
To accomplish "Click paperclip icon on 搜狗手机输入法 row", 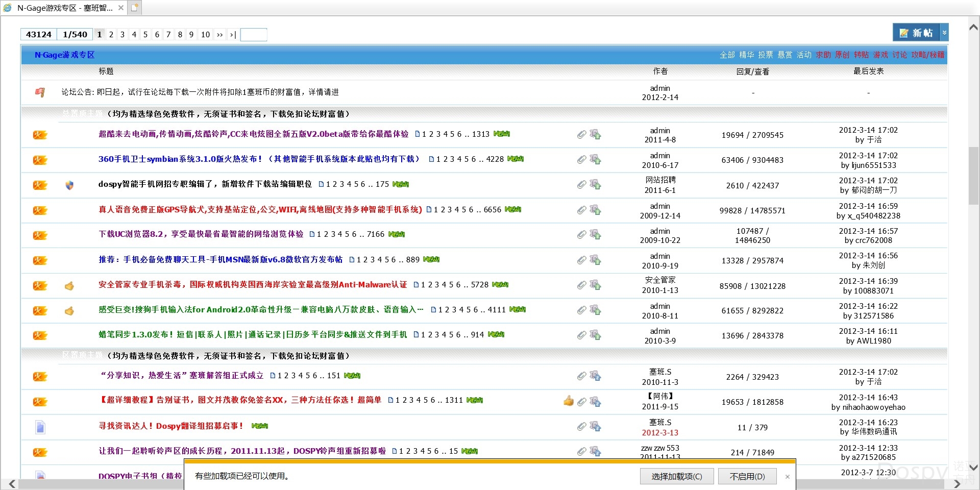I will (581, 310).
